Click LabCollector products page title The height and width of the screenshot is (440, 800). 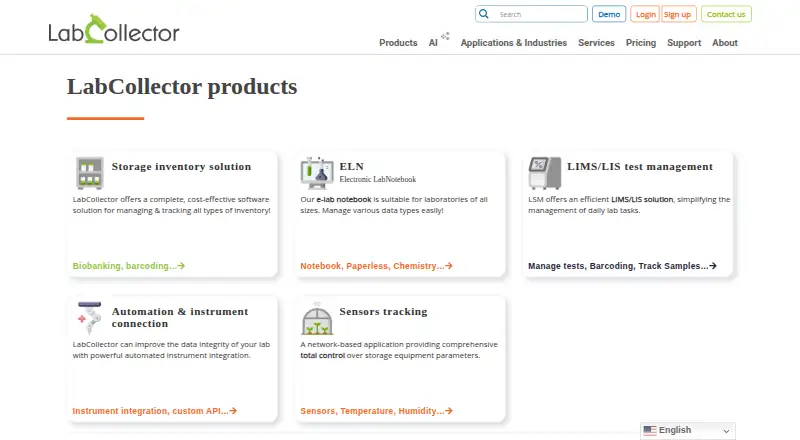point(182,87)
